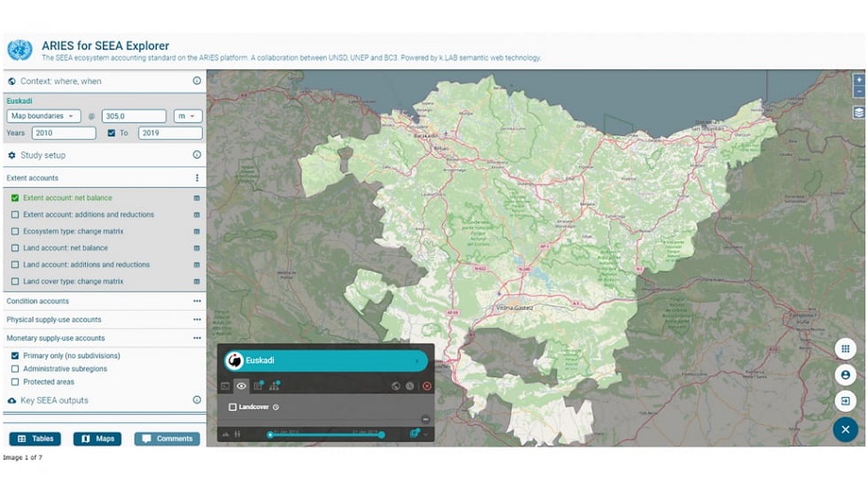Enable the Landcover layer checkbox
The image size is (868, 496).
(233, 407)
